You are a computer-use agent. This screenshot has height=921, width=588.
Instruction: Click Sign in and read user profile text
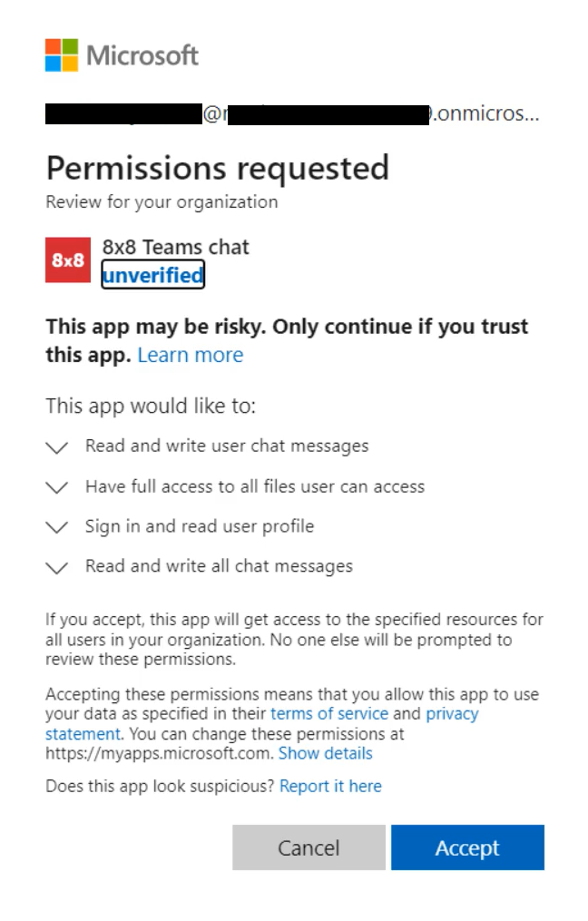click(x=200, y=526)
